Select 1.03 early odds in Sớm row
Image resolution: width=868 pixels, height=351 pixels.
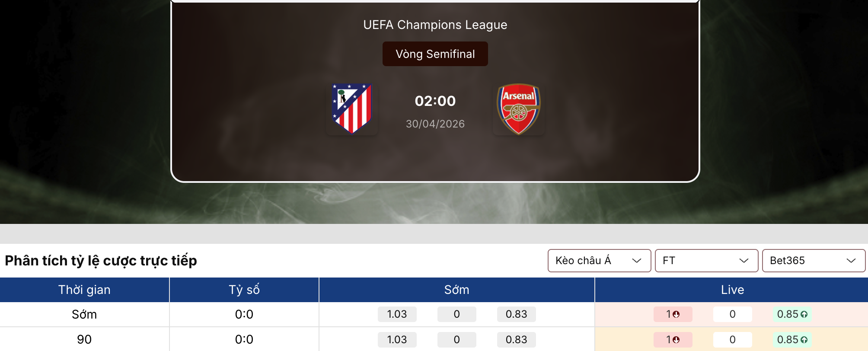point(397,314)
